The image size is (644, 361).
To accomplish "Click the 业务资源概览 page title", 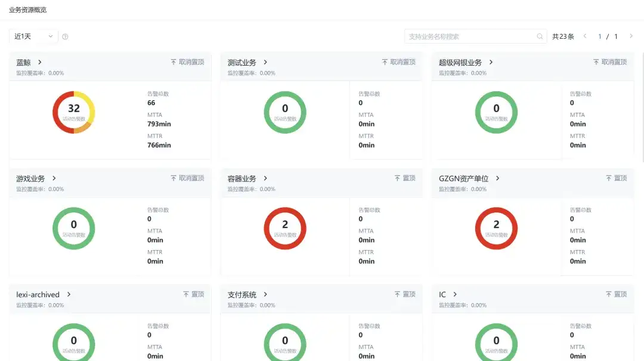I will click(27, 10).
